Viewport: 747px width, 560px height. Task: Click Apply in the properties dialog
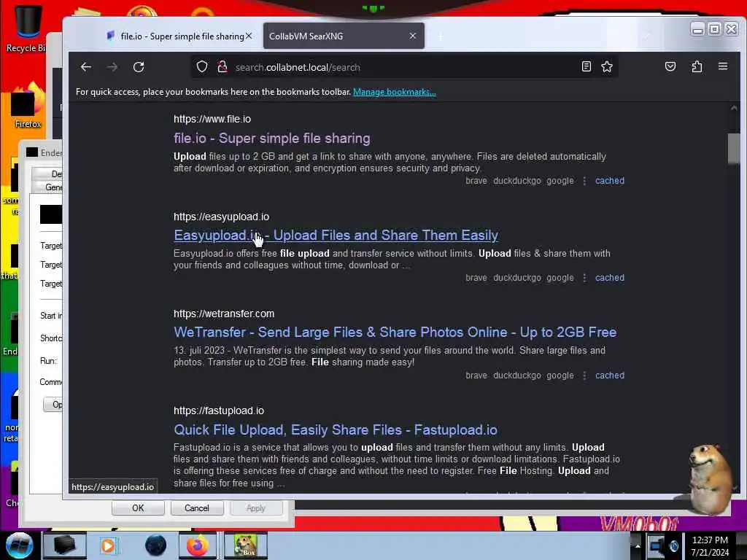(x=256, y=508)
